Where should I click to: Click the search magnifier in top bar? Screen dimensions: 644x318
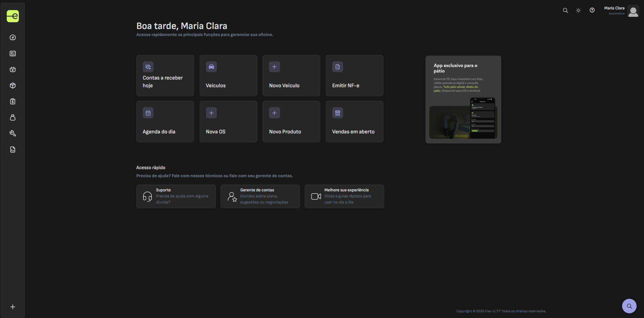point(566,10)
